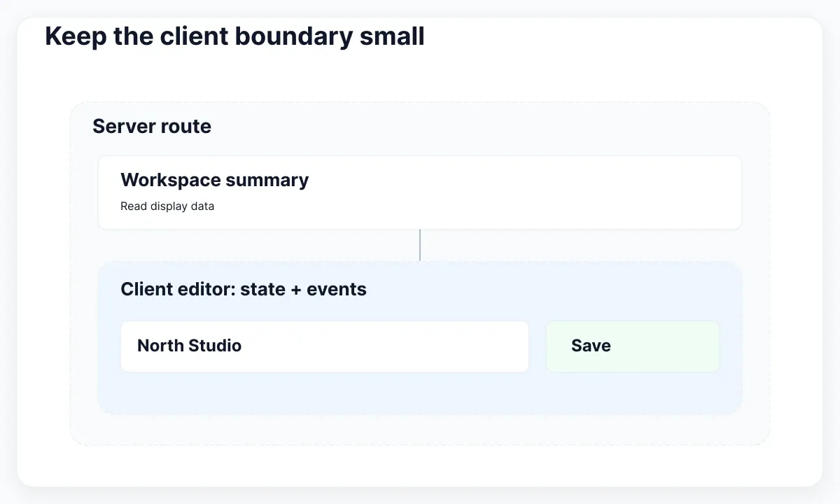This screenshot has height=504, width=840.
Task: Click the 'Server route' heading
Action: [152, 127]
